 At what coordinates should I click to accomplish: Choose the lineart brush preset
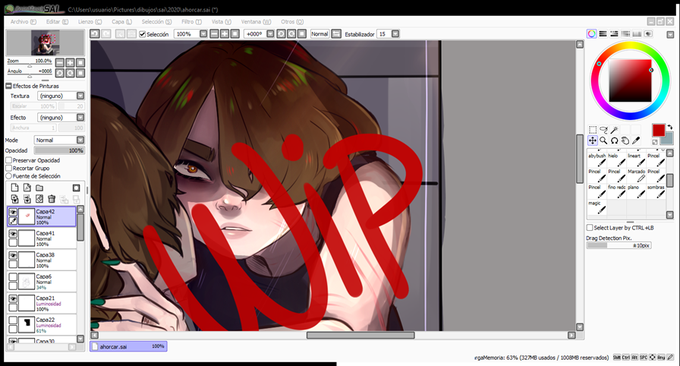637,159
